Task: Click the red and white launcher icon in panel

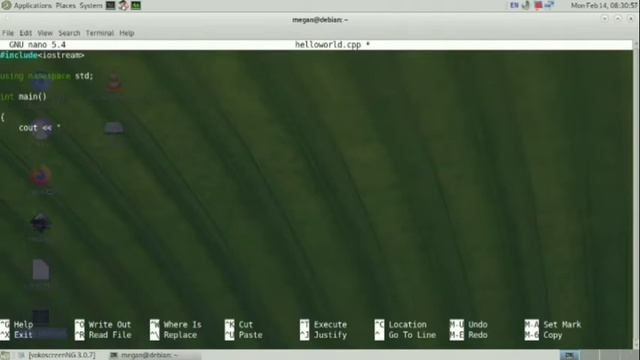Action: coord(123,5)
